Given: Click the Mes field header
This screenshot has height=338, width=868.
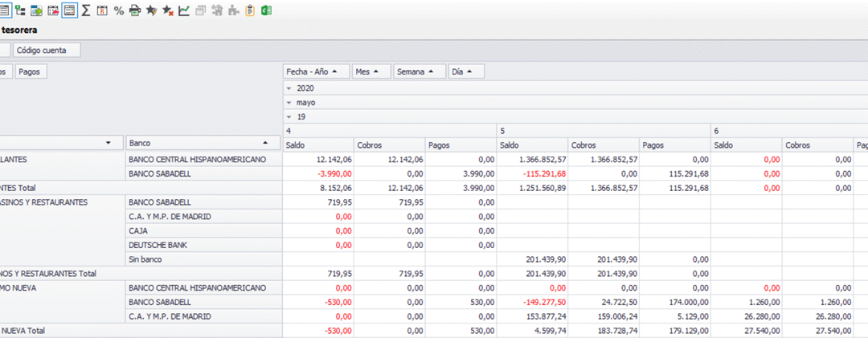Looking at the screenshot, I should point(371,71).
